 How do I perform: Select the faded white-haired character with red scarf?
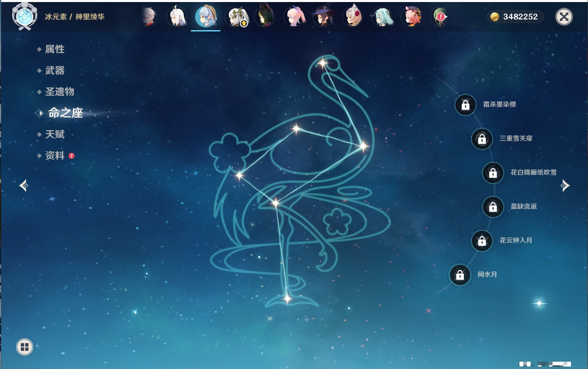pyautogui.click(x=149, y=17)
